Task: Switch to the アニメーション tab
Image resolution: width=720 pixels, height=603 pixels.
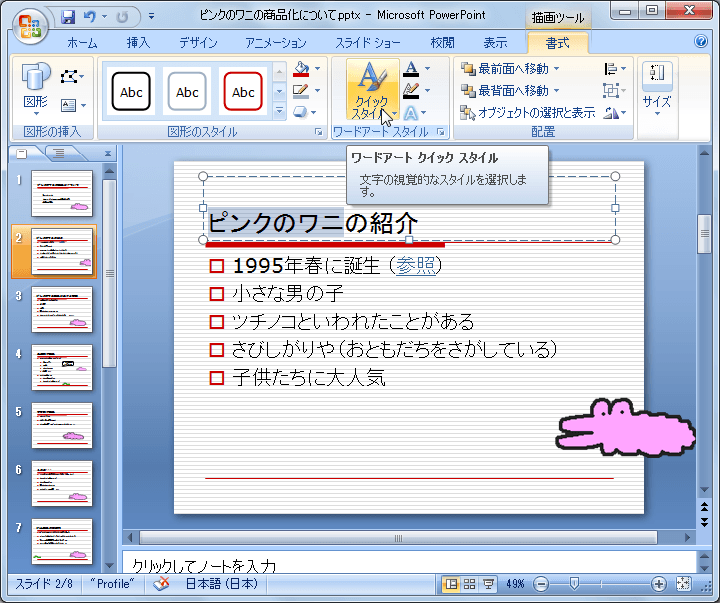Action: click(276, 43)
